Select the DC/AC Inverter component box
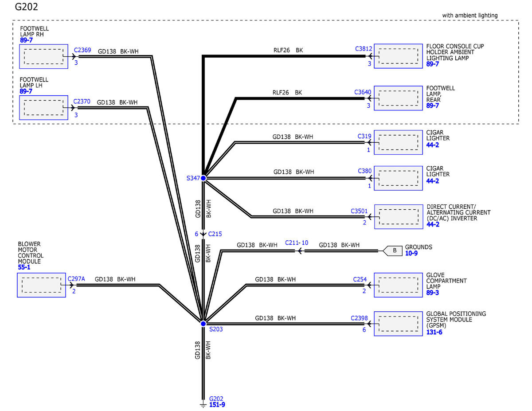Image resolution: width=532 pixels, height=411 pixels. [398, 217]
